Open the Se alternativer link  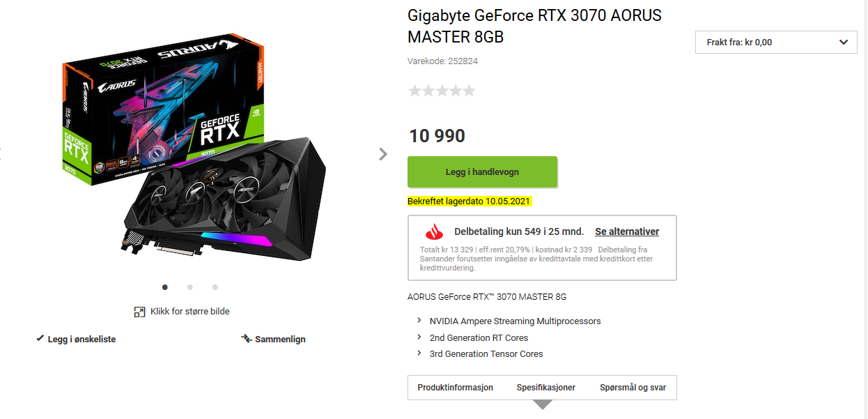pyautogui.click(x=627, y=231)
